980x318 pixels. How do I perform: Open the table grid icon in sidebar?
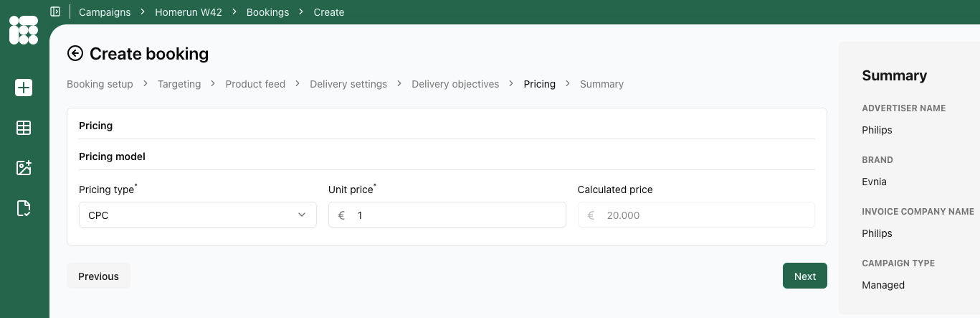[x=24, y=128]
